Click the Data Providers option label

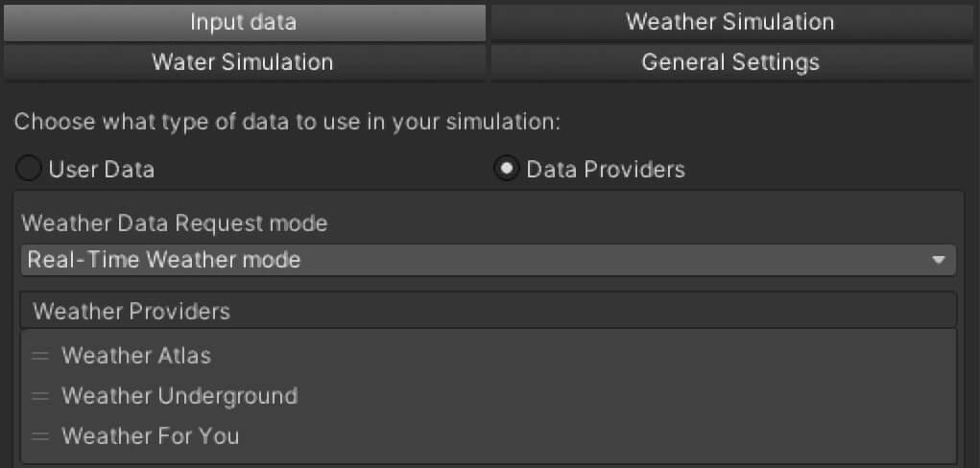tap(606, 170)
